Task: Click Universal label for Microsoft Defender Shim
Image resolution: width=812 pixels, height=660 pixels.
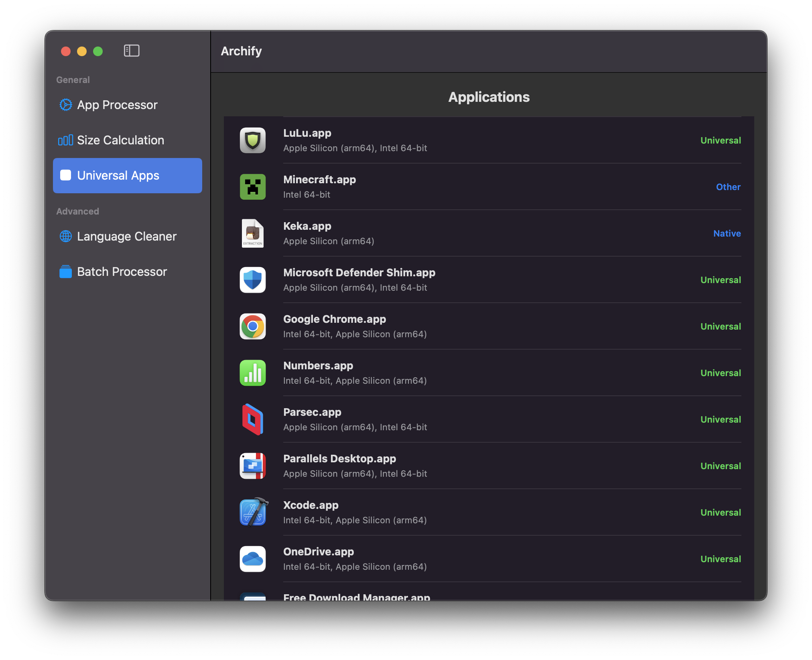Action: [x=721, y=280]
